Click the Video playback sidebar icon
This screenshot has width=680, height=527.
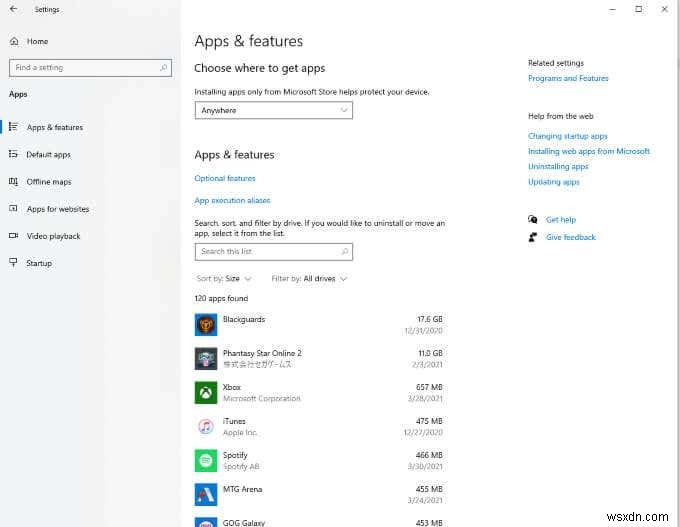point(13,236)
